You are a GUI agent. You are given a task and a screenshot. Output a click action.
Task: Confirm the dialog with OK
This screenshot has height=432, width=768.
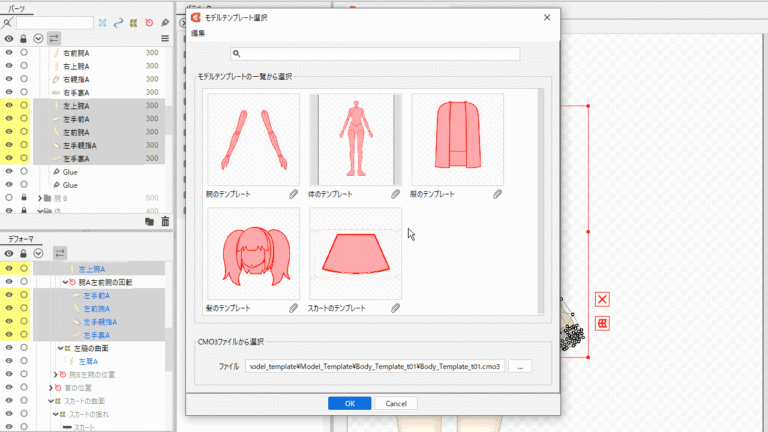click(350, 404)
